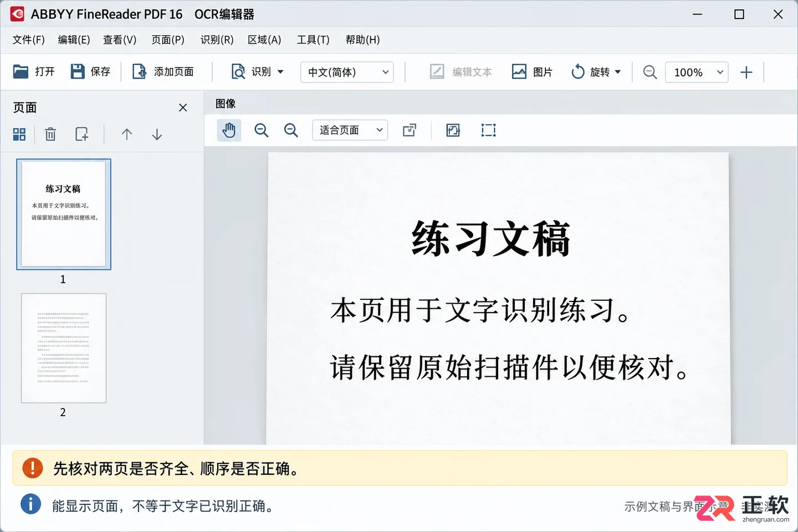Start recognition with the 识别 button
The width and height of the screenshot is (798, 532).
click(x=251, y=71)
